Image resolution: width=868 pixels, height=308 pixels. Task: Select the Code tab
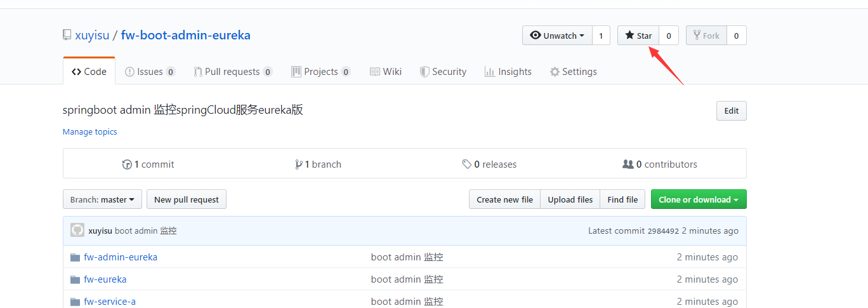pos(89,72)
